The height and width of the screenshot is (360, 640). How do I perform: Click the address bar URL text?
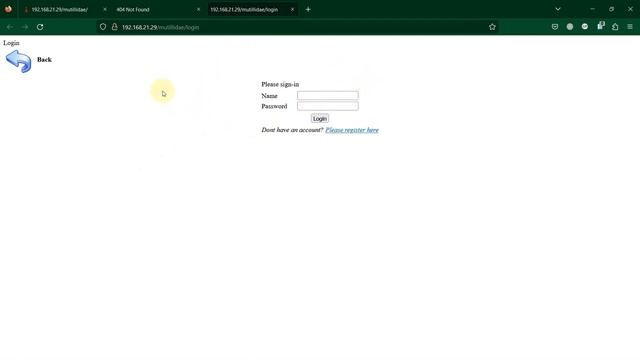coord(160,27)
